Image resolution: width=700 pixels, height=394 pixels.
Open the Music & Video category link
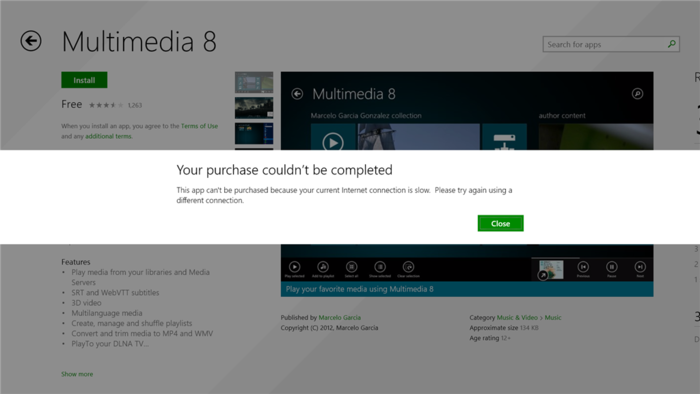click(x=517, y=317)
